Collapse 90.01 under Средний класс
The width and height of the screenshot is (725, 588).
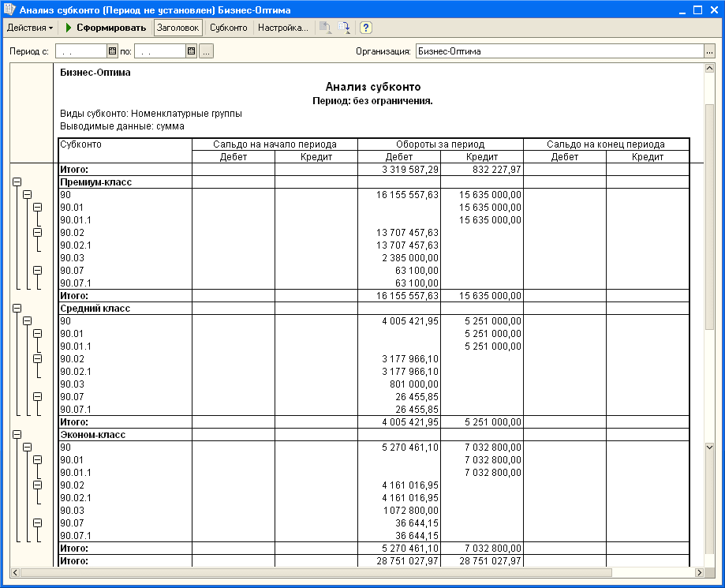pos(37,333)
